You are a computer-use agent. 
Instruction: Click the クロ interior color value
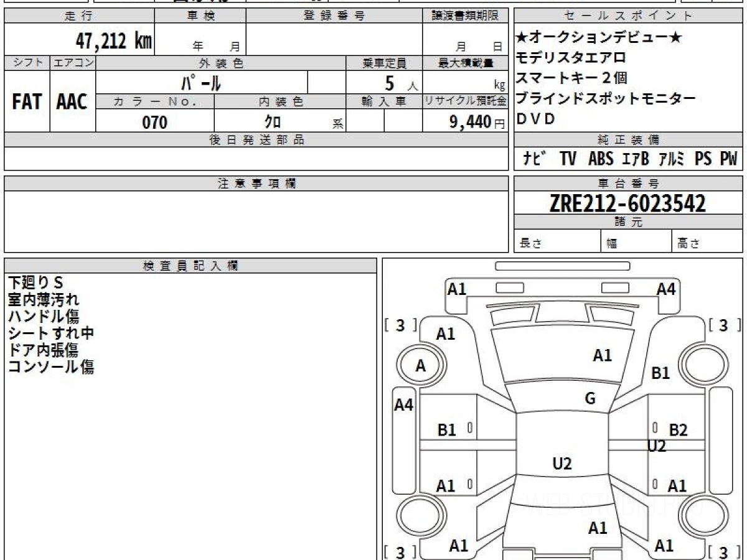(273, 122)
